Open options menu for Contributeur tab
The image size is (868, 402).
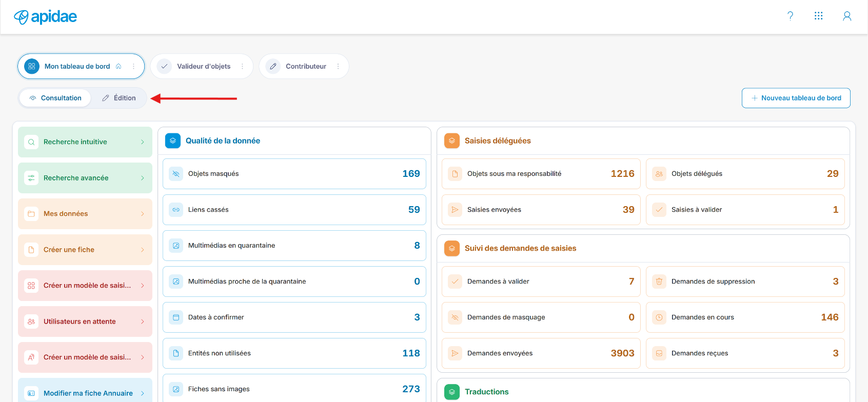tap(338, 66)
